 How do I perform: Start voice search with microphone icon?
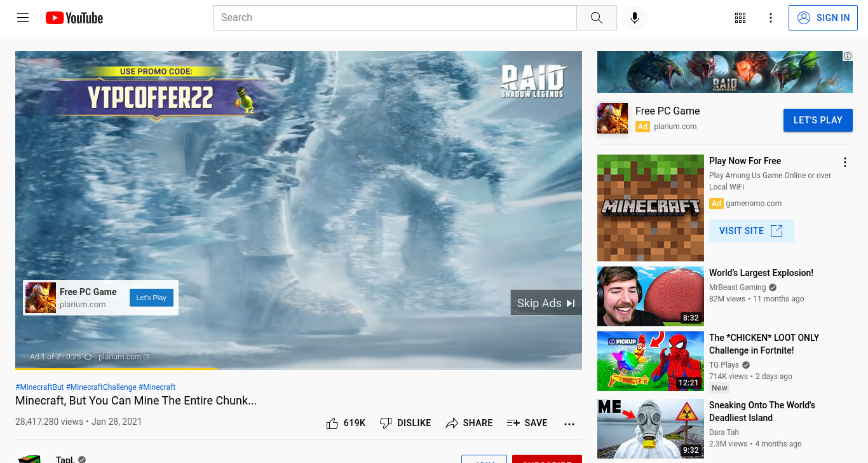tap(634, 18)
